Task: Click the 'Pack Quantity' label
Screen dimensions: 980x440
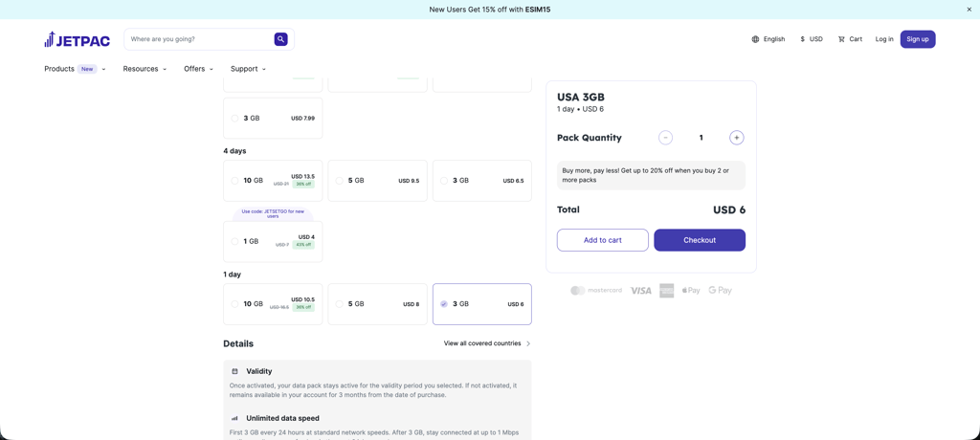Action: [x=590, y=138]
